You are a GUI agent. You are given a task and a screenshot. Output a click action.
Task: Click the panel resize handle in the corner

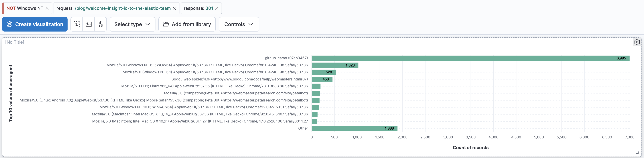[637, 153]
